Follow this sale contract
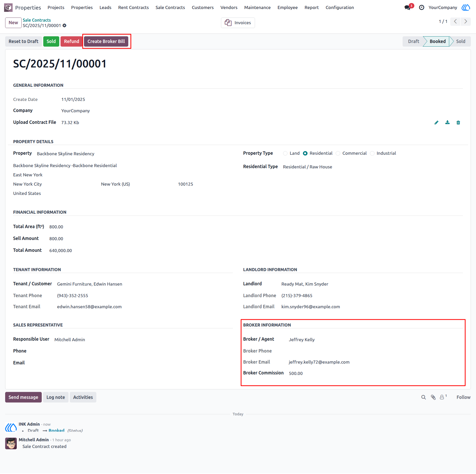Viewport: 476px width, 474px height. pyautogui.click(x=463, y=397)
